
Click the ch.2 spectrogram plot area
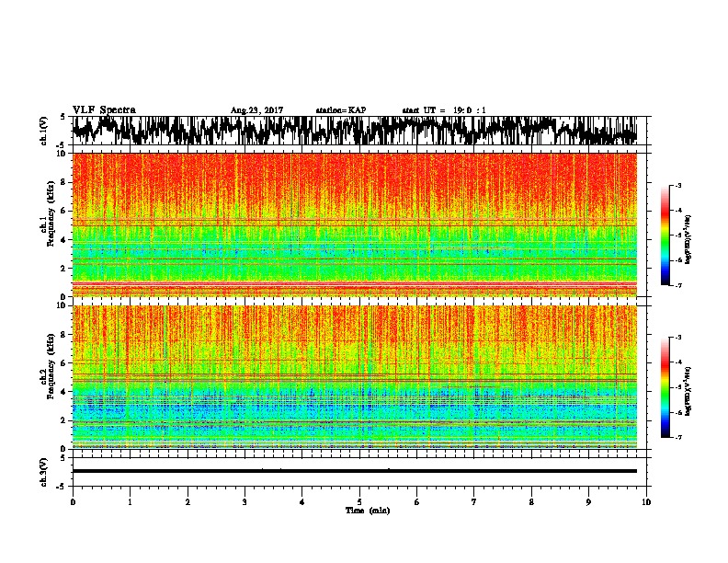(x=355, y=377)
